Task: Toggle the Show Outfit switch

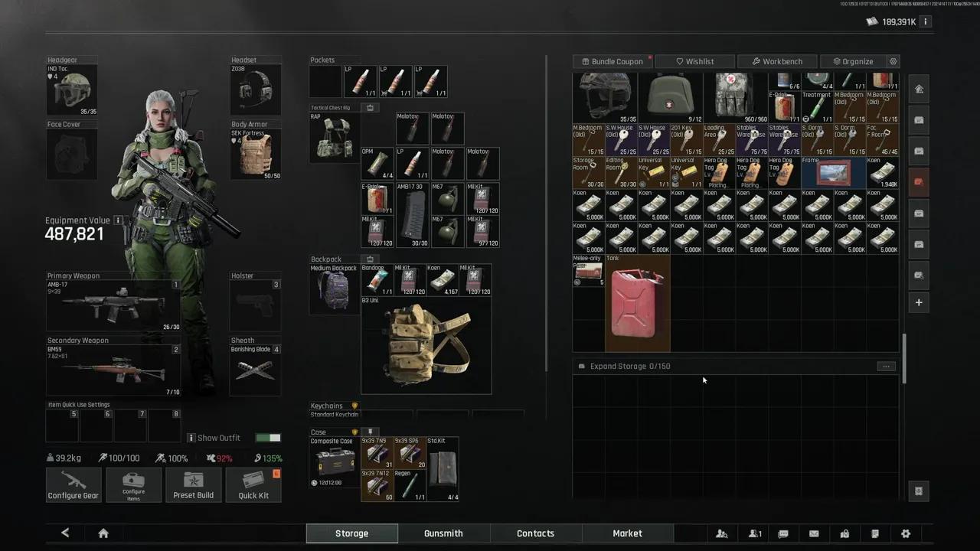Action: click(268, 438)
